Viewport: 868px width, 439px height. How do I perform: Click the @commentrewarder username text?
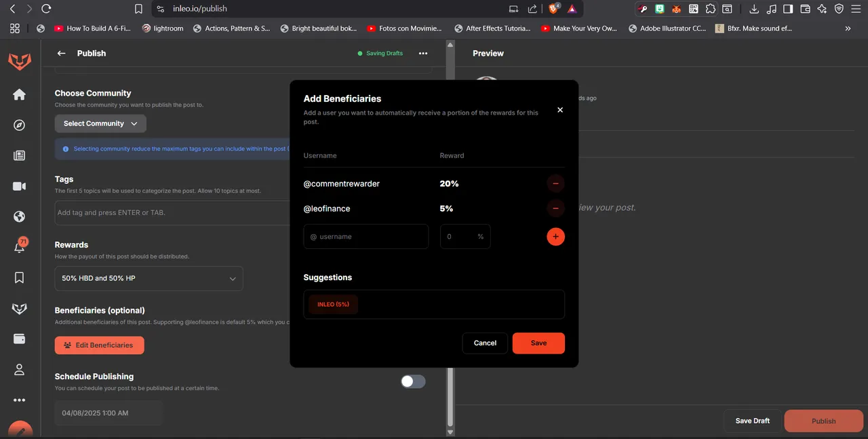(x=341, y=184)
